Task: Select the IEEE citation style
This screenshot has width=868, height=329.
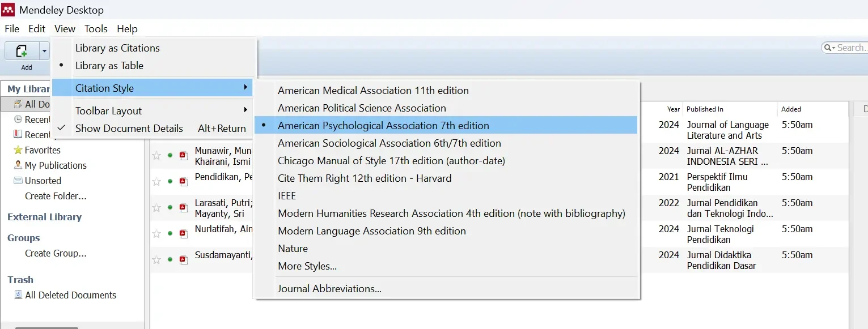Action: point(287,196)
